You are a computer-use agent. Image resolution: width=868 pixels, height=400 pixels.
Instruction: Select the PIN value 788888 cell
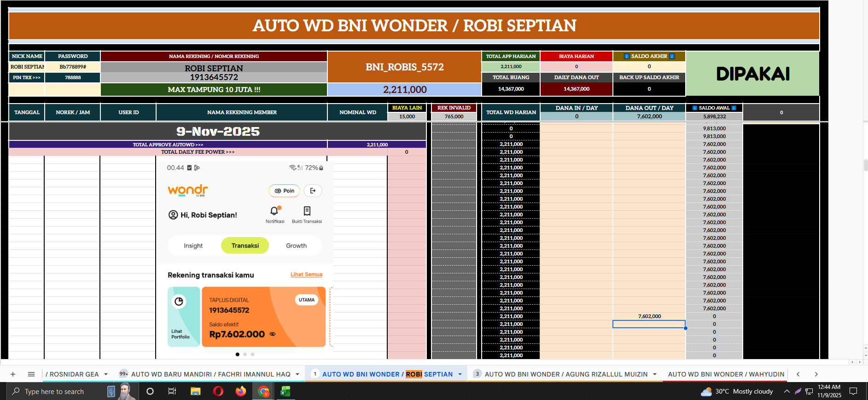[73, 77]
